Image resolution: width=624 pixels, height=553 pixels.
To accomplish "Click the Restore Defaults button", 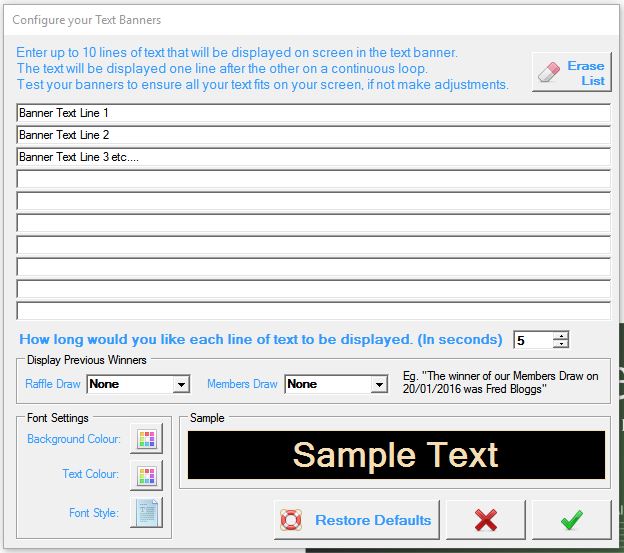I will (356, 520).
